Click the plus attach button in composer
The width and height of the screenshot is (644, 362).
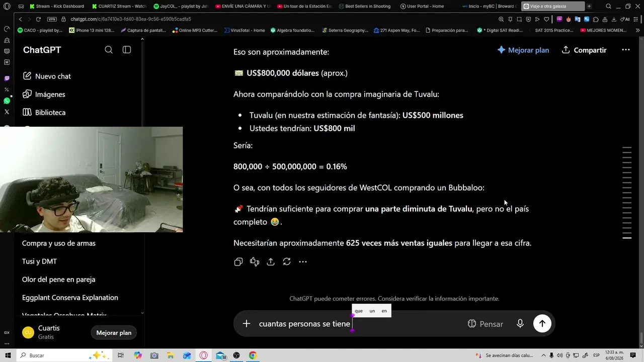pyautogui.click(x=247, y=324)
